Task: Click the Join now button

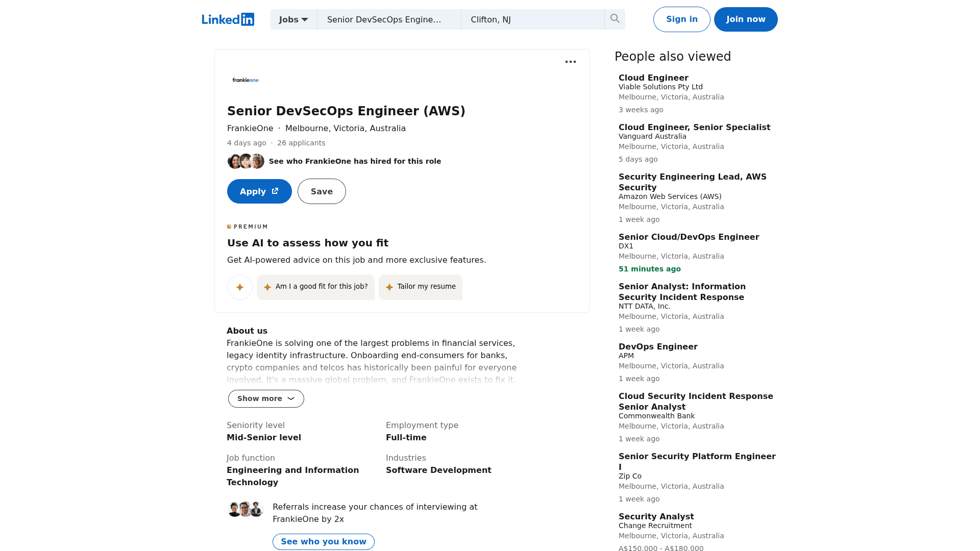Action: [x=746, y=19]
